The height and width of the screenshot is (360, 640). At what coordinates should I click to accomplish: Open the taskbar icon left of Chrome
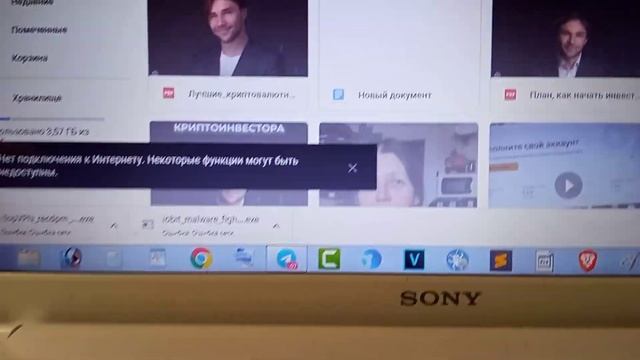click(158, 258)
